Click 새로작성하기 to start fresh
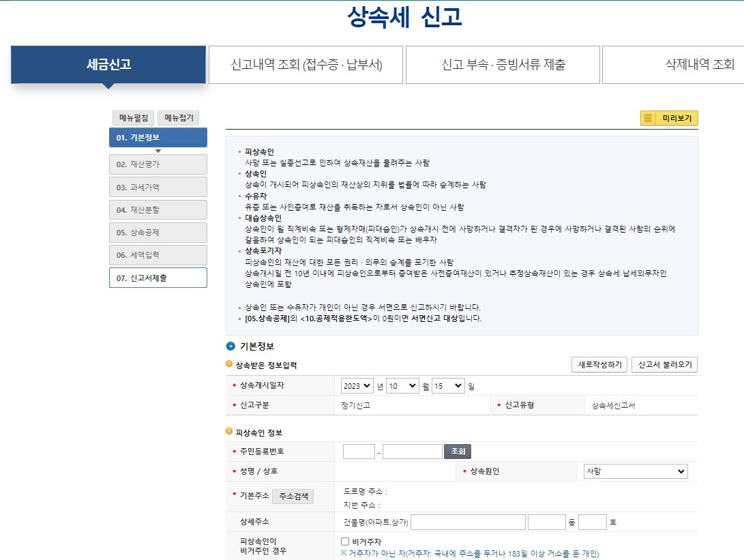Screen dimensions: 744x560 599,364
